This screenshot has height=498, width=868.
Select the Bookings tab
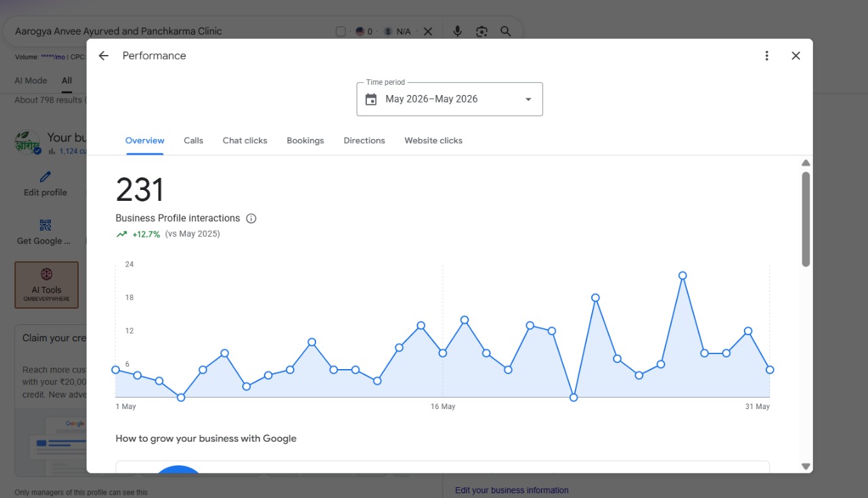(x=305, y=140)
